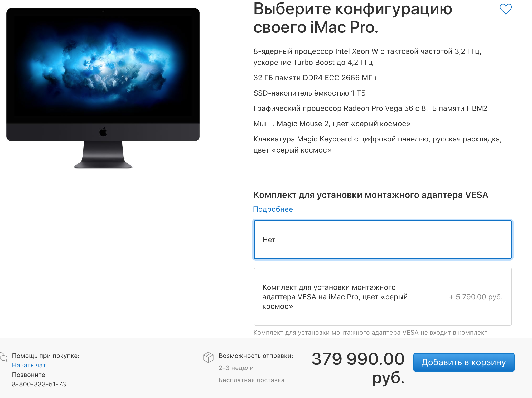This screenshot has height=398, width=532.
Task: Add to cart with "Добавить в корзину"
Action: point(464,362)
